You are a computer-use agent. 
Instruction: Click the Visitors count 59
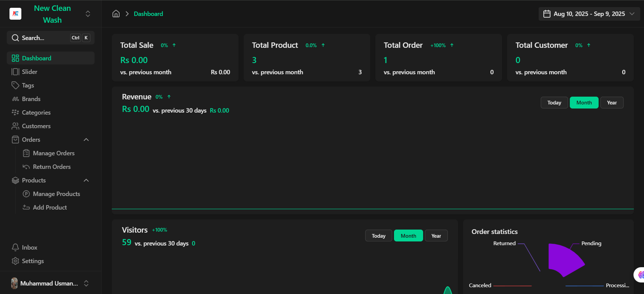click(x=127, y=242)
